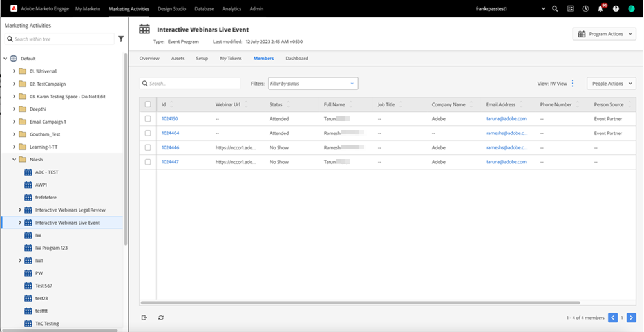Expand the Deepthi folder

pyautogui.click(x=14, y=109)
